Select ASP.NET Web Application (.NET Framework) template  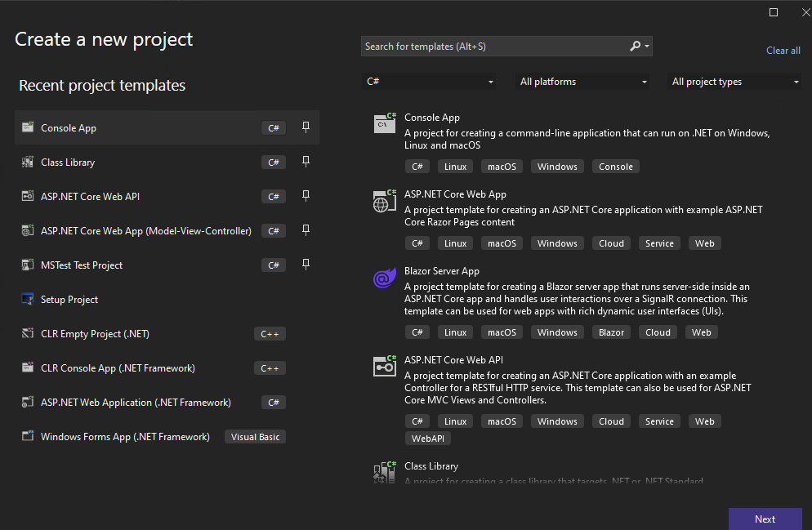[167, 402]
